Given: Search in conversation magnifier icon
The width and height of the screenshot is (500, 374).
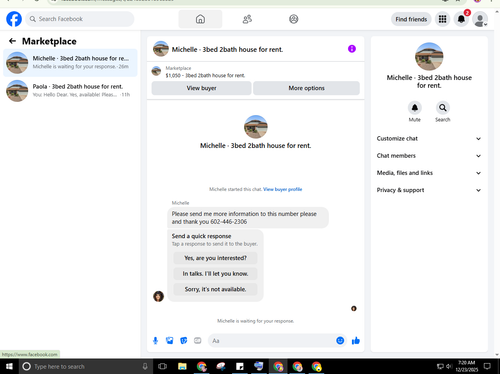Looking at the screenshot, I should click(x=443, y=108).
